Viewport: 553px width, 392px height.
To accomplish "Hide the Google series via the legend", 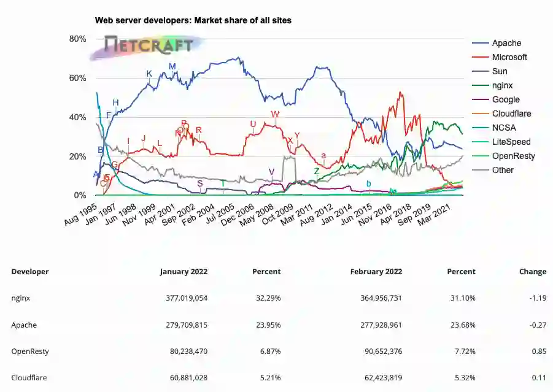I will 505,99.
